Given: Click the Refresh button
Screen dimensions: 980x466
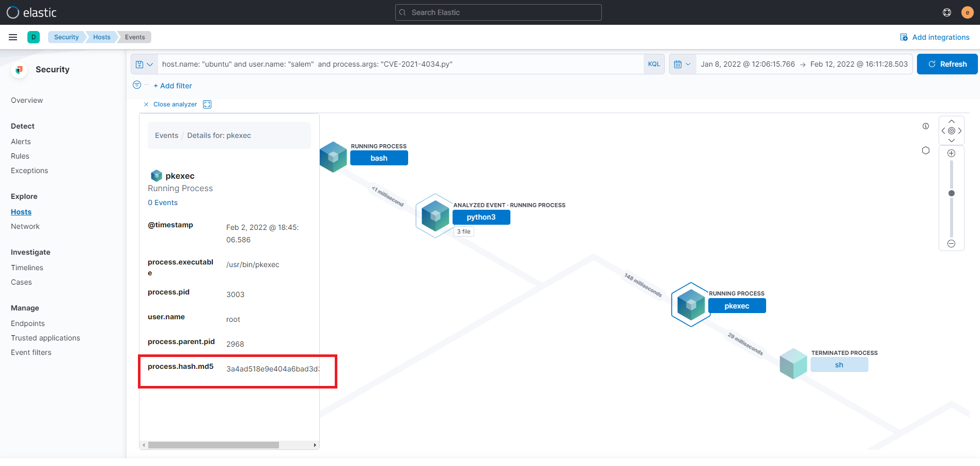Looking at the screenshot, I should click(x=946, y=64).
